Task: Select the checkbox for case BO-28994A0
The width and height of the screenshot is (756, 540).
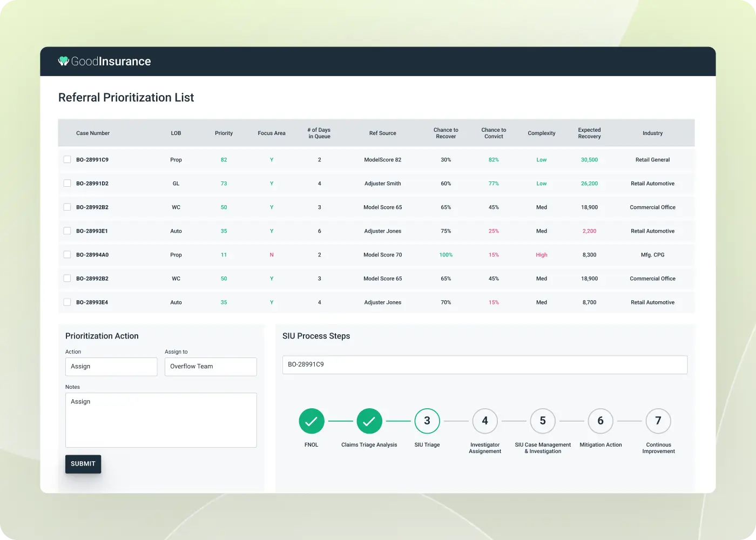Action: (x=67, y=255)
